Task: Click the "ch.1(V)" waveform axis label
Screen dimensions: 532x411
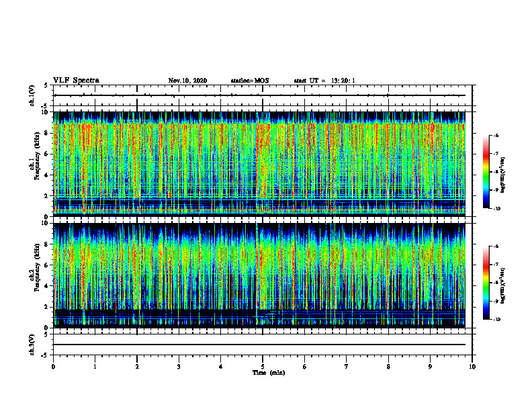Action: pos(32,95)
